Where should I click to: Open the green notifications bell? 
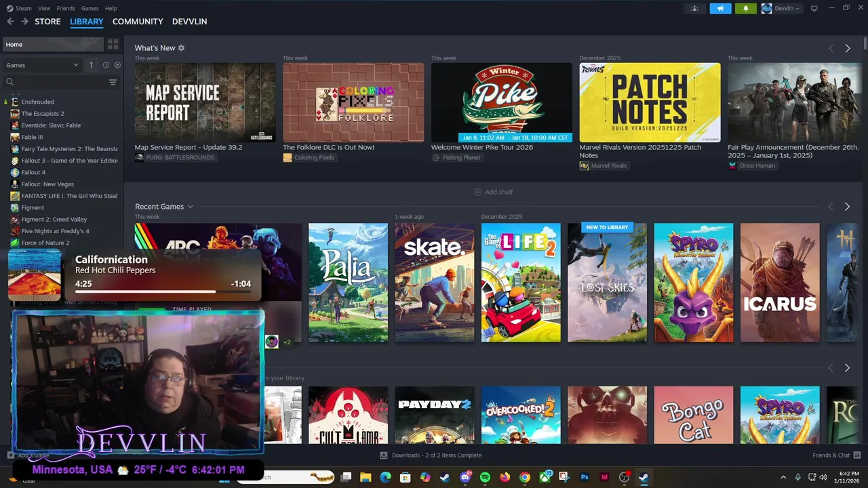pos(745,8)
